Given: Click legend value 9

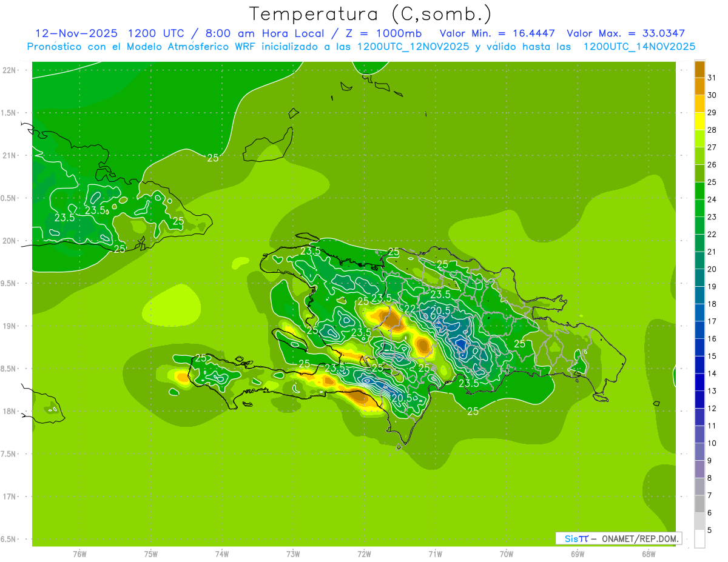Looking at the screenshot, I should click(709, 461).
